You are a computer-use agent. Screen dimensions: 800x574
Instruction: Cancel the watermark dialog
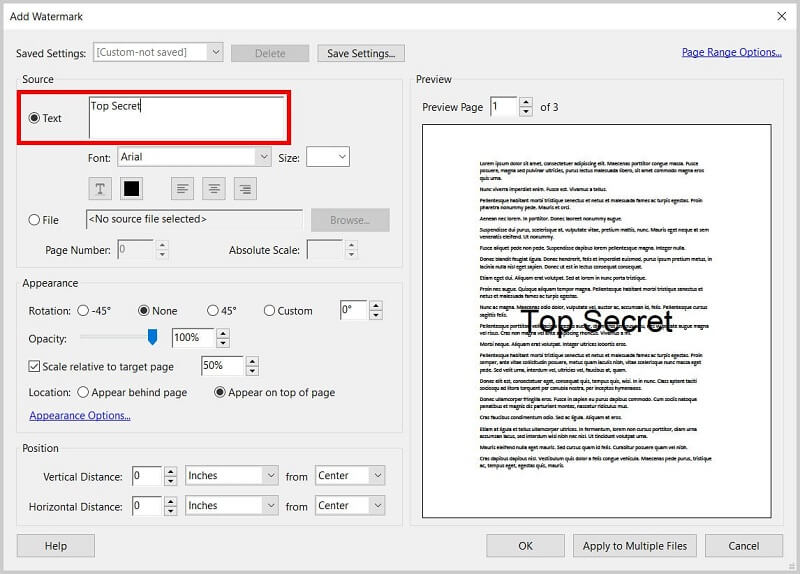coord(744,546)
